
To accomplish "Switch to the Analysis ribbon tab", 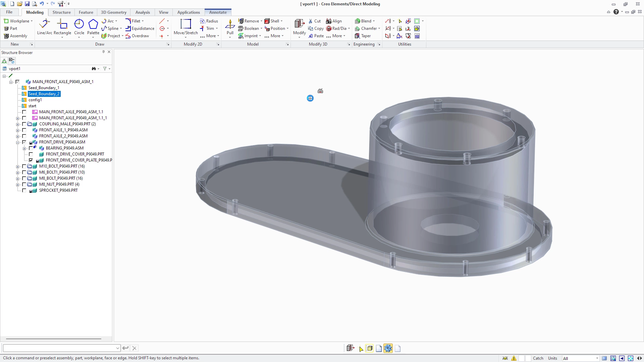I will 143,12.
